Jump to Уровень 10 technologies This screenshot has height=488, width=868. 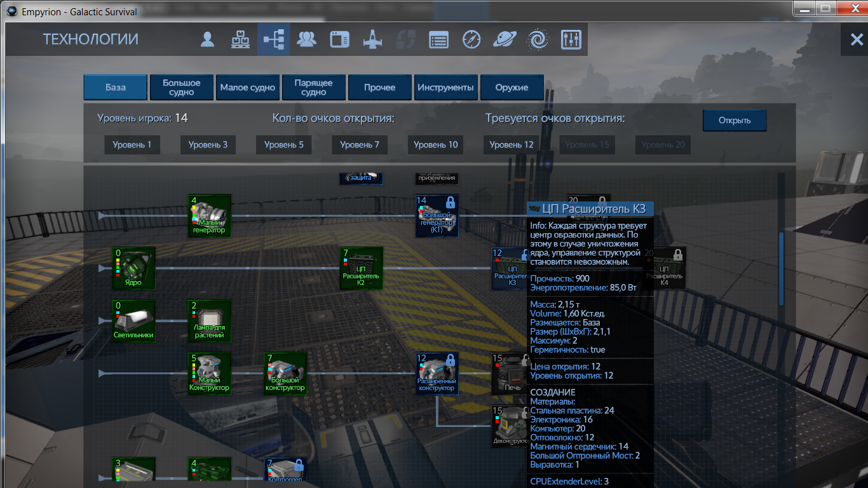436,145
